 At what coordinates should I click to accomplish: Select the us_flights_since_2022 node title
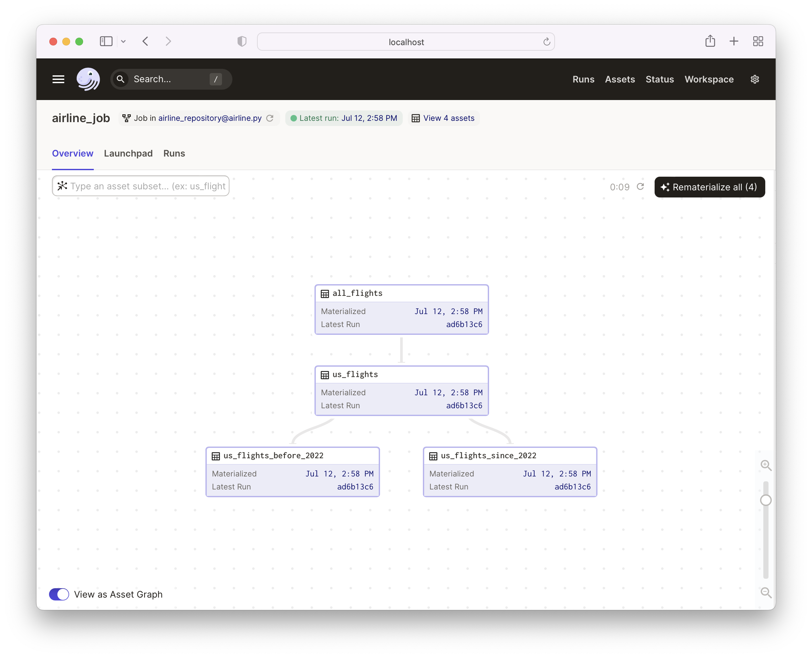tap(488, 456)
